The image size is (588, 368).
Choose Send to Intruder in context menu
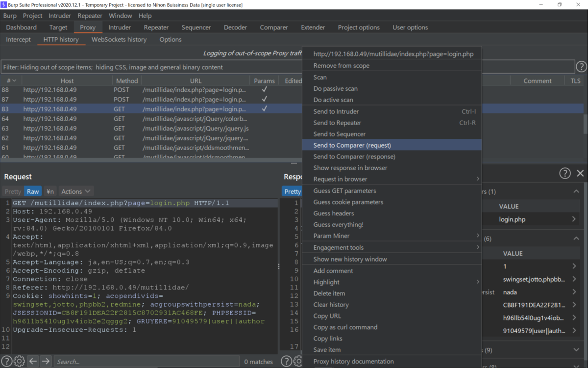coord(392,111)
